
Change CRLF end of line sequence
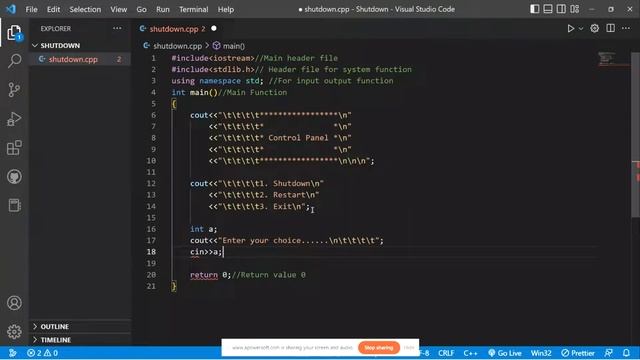point(446,353)
